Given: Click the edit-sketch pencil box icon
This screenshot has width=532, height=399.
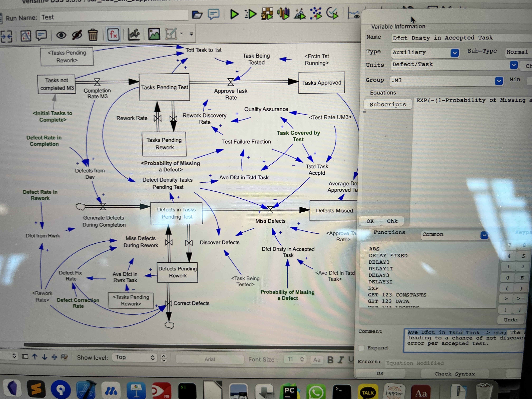Looking at the screenshot, I should [x=171, y=34].
